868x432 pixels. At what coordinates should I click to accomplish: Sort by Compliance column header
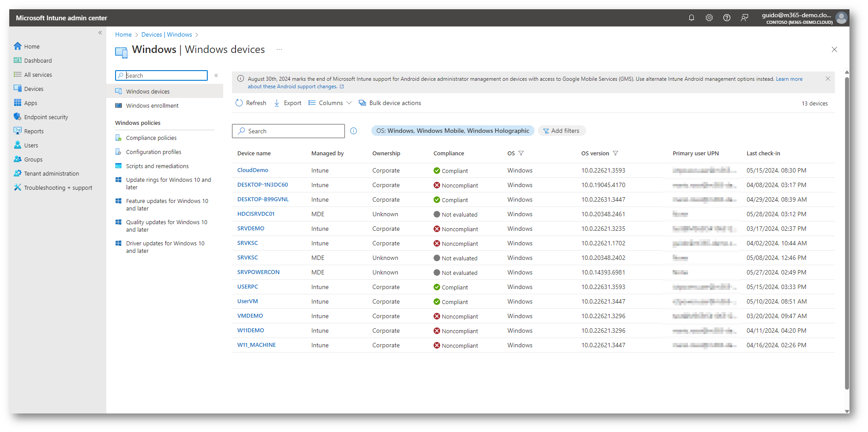pos(449,153)
